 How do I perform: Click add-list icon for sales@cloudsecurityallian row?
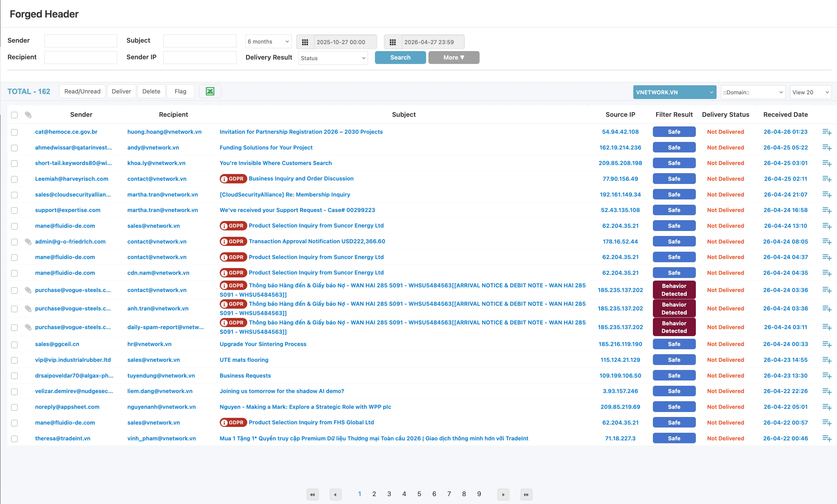click(827, 194)
